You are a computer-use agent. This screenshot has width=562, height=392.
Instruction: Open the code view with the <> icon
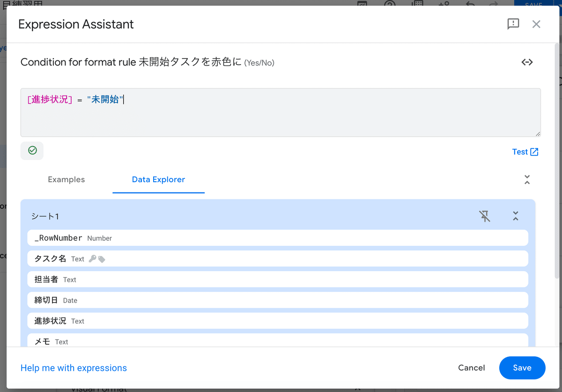[x=527, y=62]
